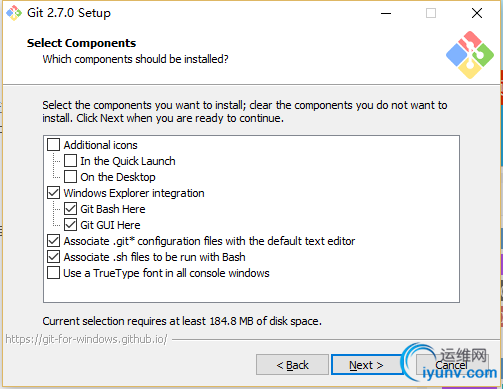This screenshot has width=503, height=389.
Task: Select the 'Select Components' heading text
Action: click(81, 43)
